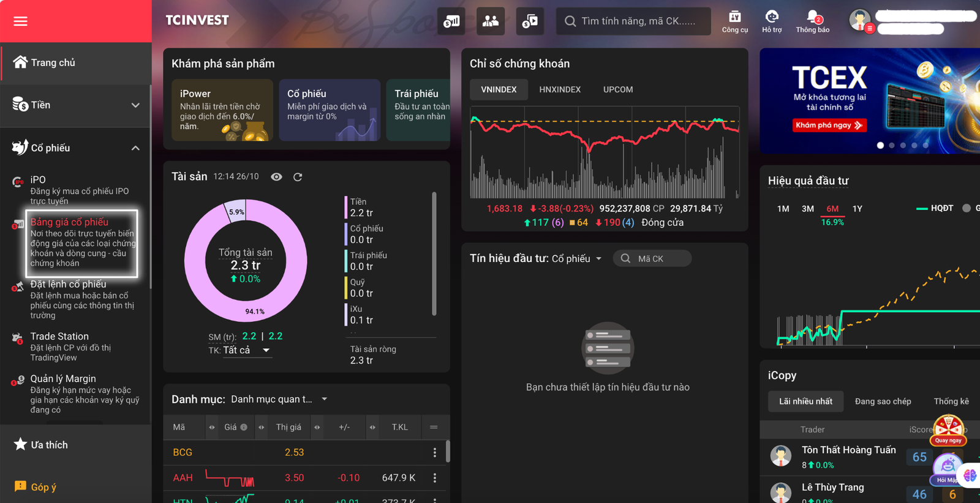
Task: Click the community people icon in toolbar
Action: [x=490, y=21]
